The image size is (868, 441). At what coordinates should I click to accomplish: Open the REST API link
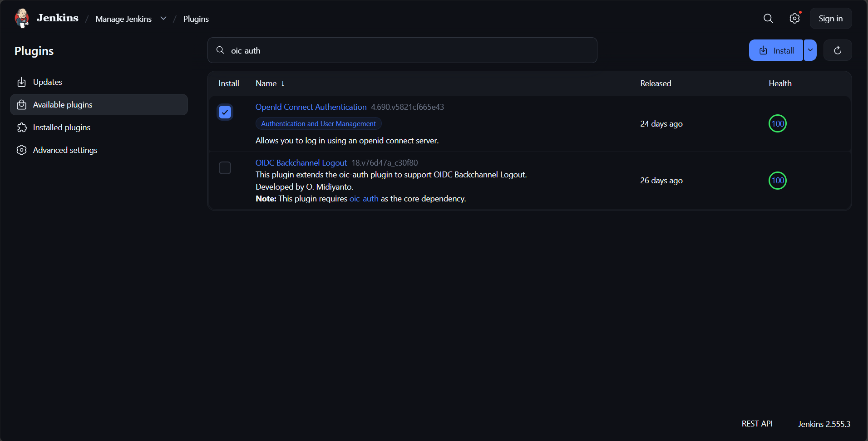point(757,424)
